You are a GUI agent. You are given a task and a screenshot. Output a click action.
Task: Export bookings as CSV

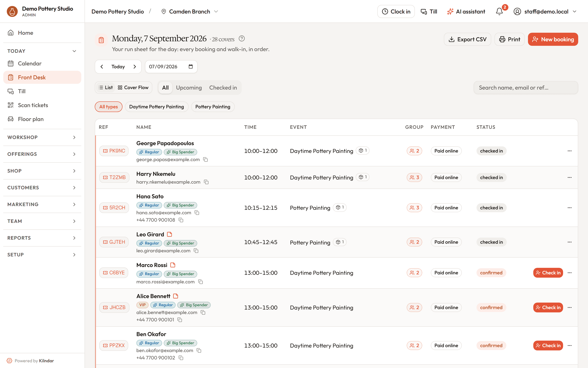click(x=467, y=39)
